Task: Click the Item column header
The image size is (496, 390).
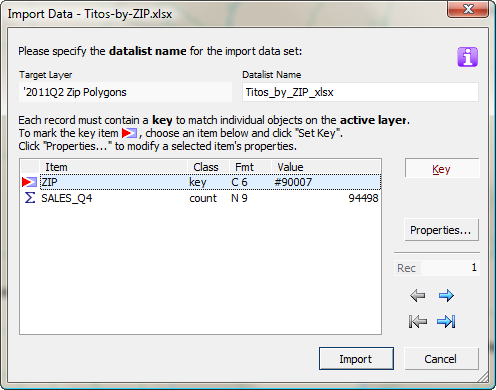Action: (x=113, y=167)
